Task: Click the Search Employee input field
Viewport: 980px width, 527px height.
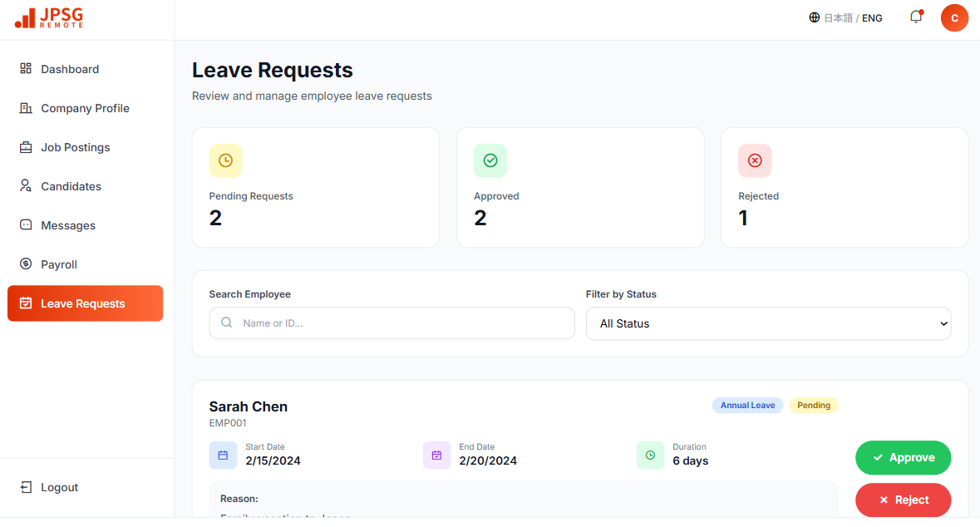Action: click(392, 323)
